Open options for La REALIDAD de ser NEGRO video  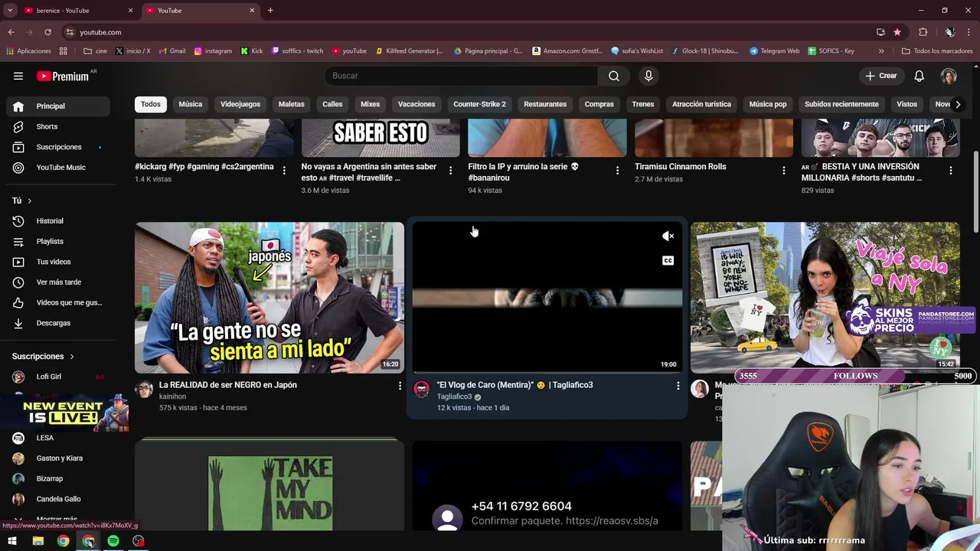coord(400,386)
